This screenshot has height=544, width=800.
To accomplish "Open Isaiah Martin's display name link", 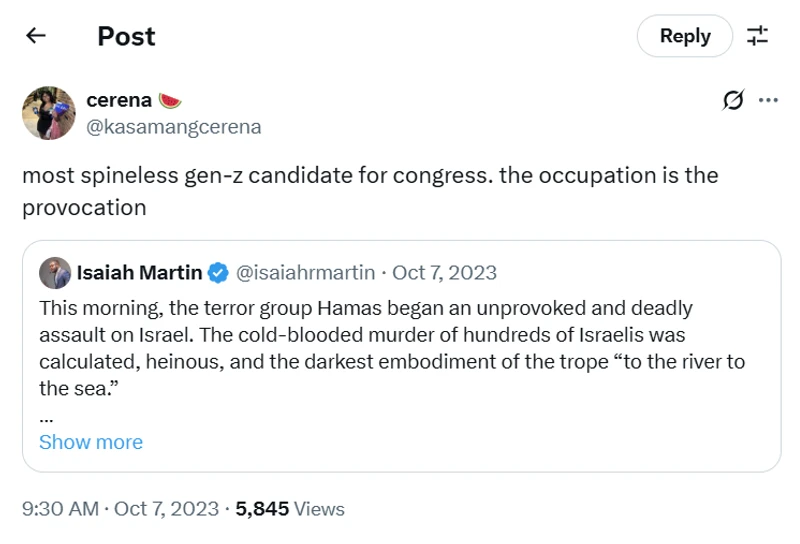I will pos(139,273).
